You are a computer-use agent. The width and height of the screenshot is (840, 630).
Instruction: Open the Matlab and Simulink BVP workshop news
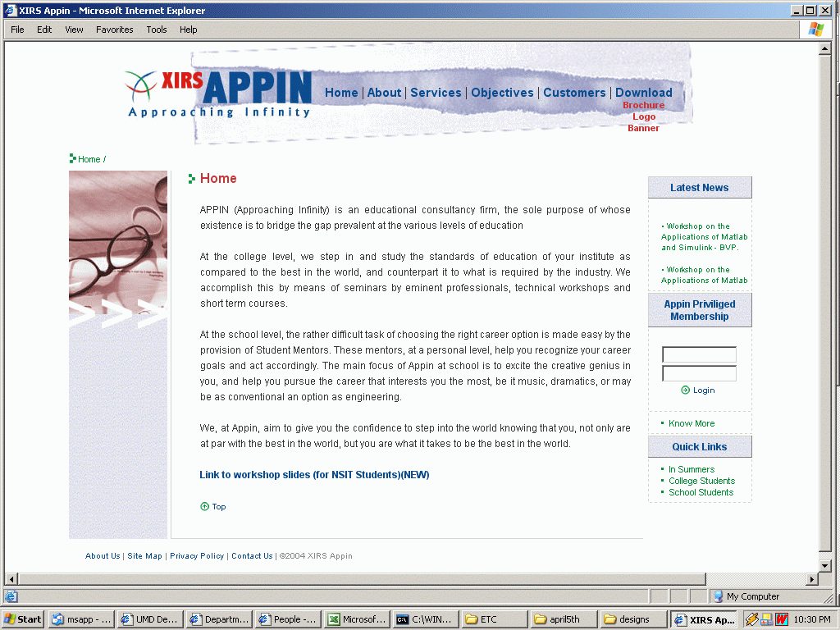704,237
